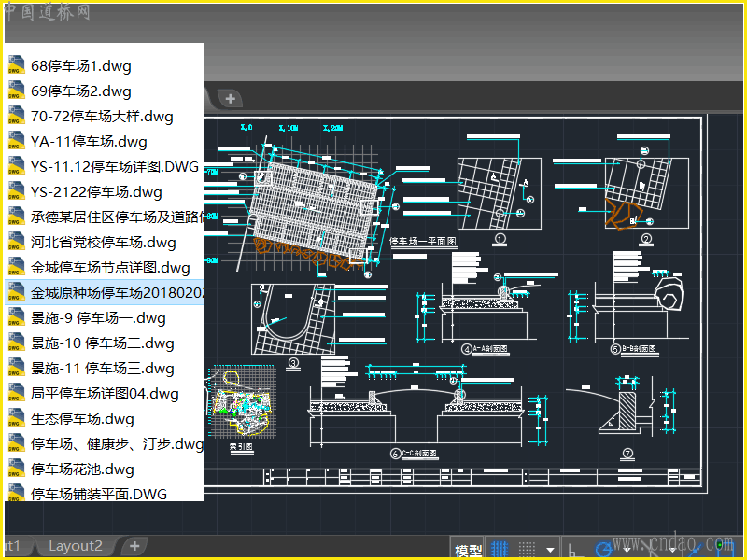Screen dimensions: 747x560
Task: Select file 景施-10 停车场二.dwg
Action: point(105,343)
